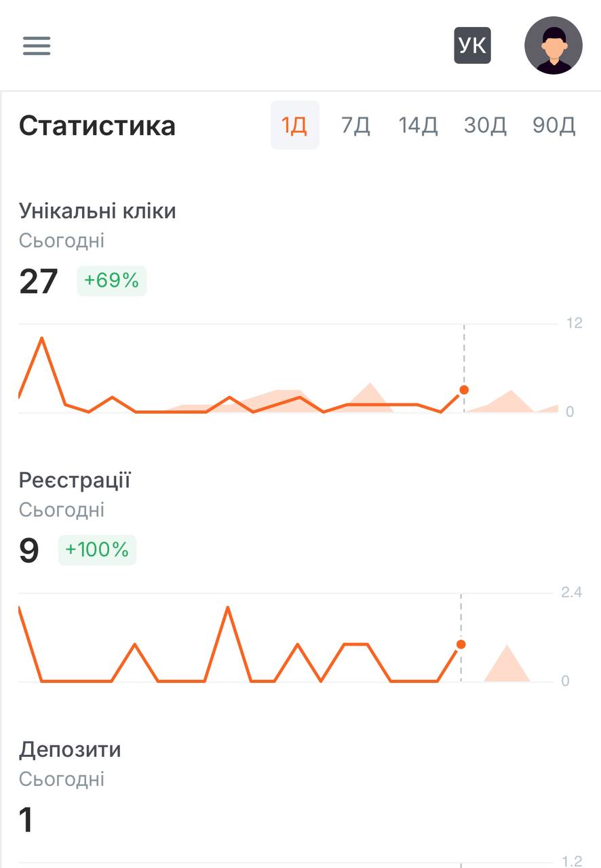Open the hamburger menu

[x=37, y=45]
